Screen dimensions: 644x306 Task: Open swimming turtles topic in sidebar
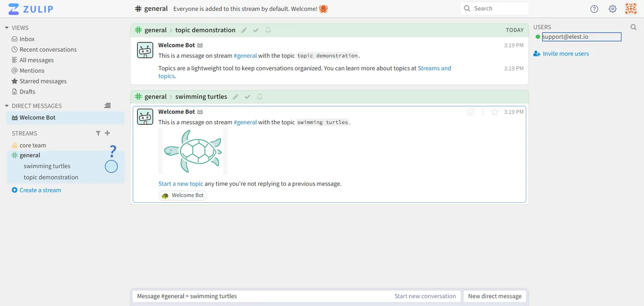[x=47, y=166]
